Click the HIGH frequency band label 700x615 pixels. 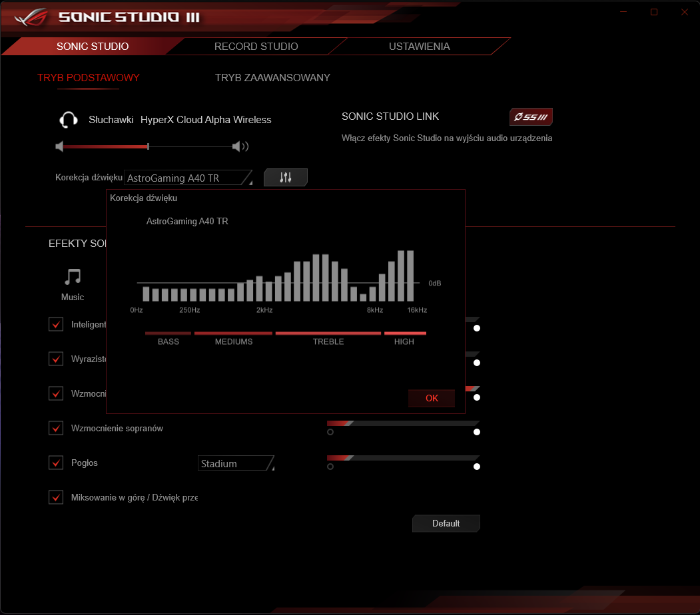404,341
